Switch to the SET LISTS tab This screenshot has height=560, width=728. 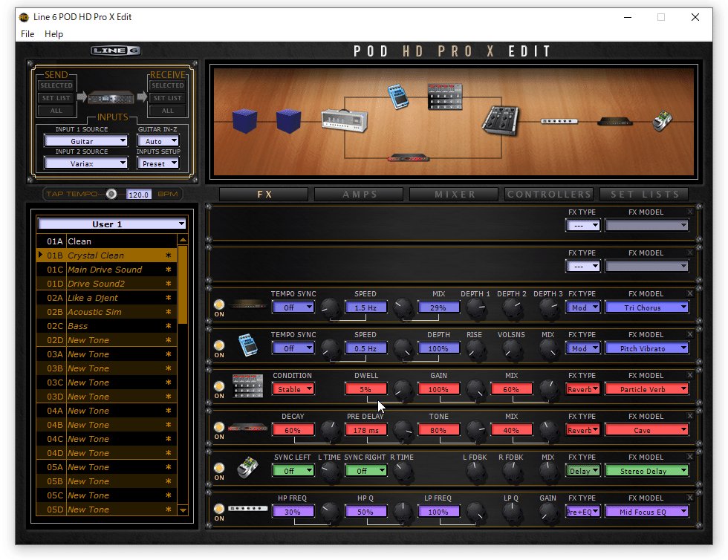tap(645, 194)
